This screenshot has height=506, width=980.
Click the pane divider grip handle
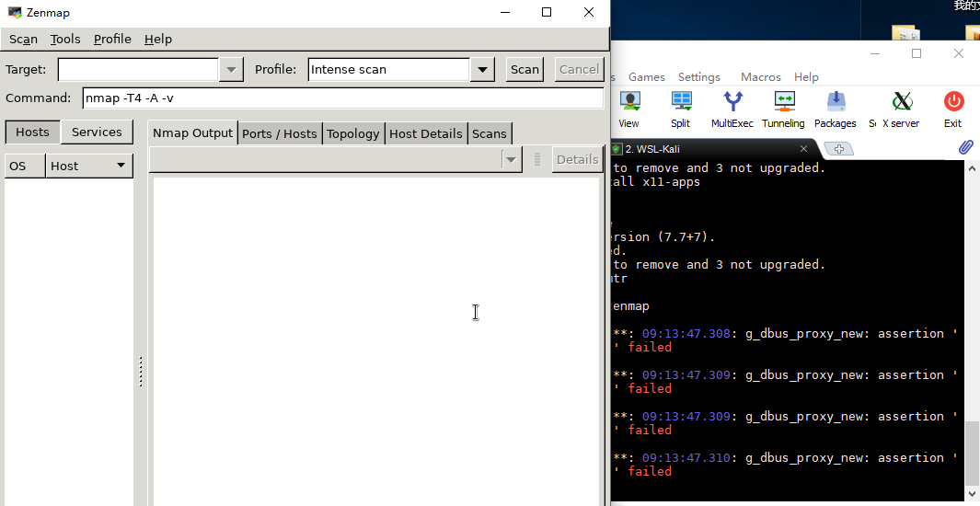pyautogui.click(x=141, y=372)
